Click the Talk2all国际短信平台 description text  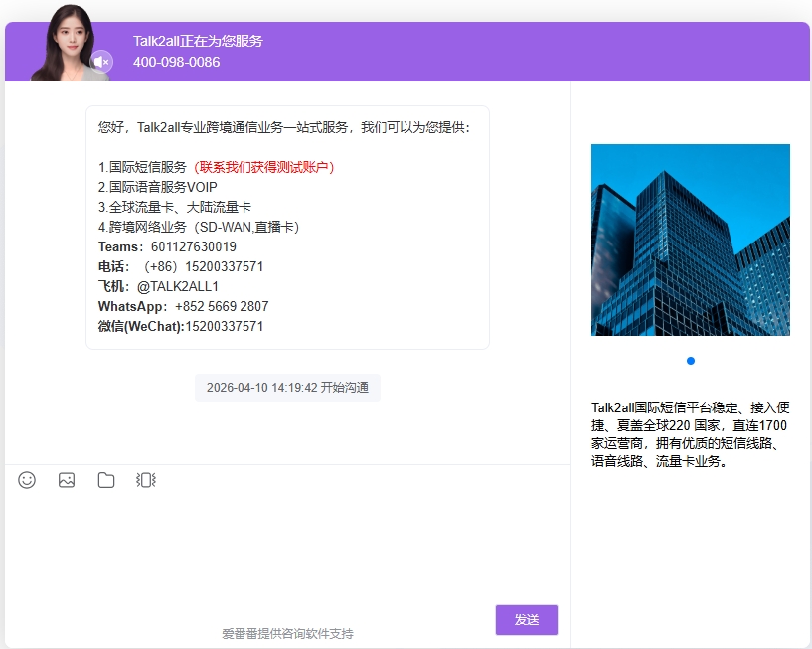(691, 434)
